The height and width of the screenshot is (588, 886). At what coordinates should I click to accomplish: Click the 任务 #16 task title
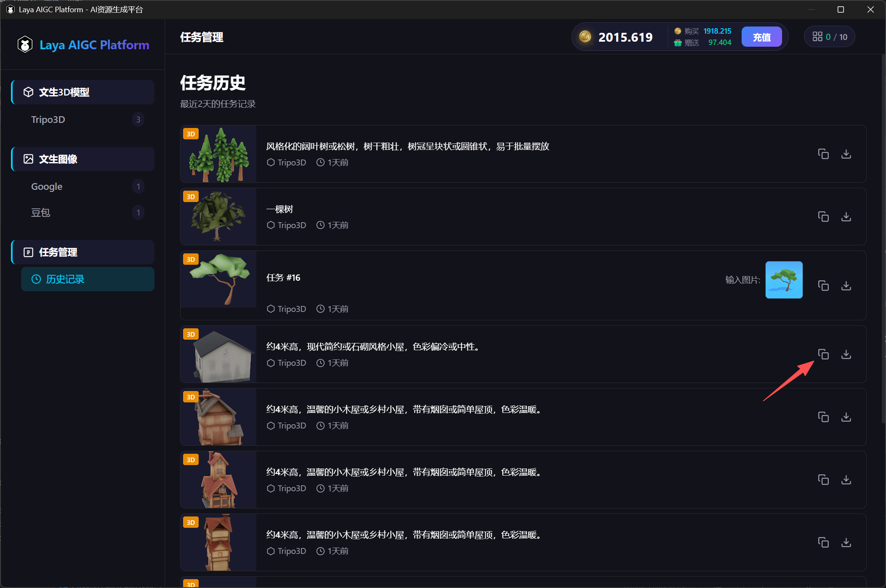click(283, 278)
